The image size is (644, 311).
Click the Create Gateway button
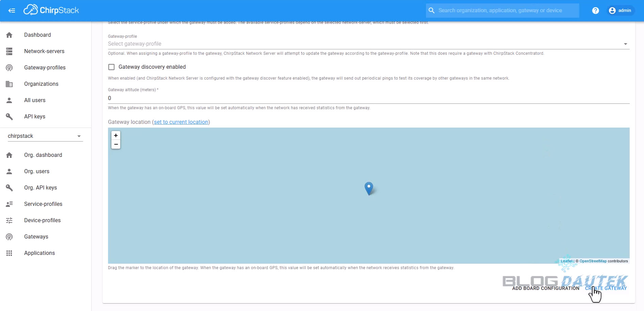coord(606,288)
